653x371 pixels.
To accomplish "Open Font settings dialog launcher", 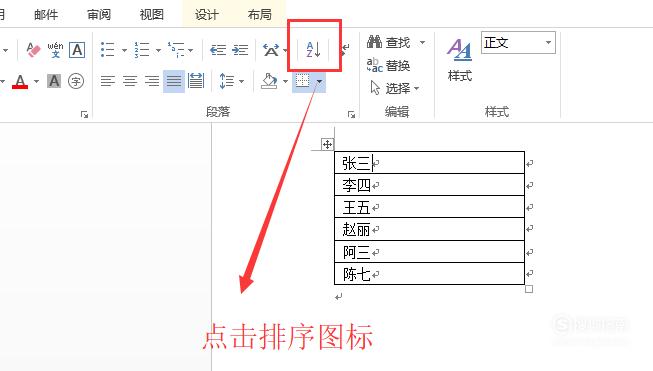I will tap(85, 115).
